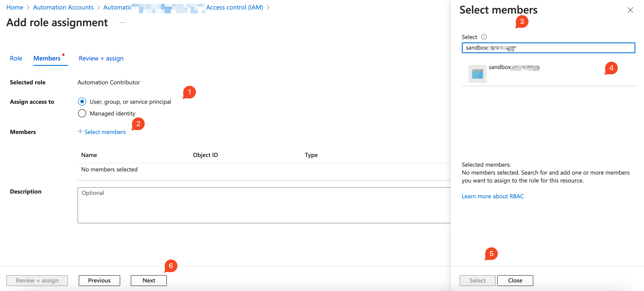Image resolution: width=644 pixels, height=291 pixels.
Task: Click the Object ID column header
Action: pos(205,155)
